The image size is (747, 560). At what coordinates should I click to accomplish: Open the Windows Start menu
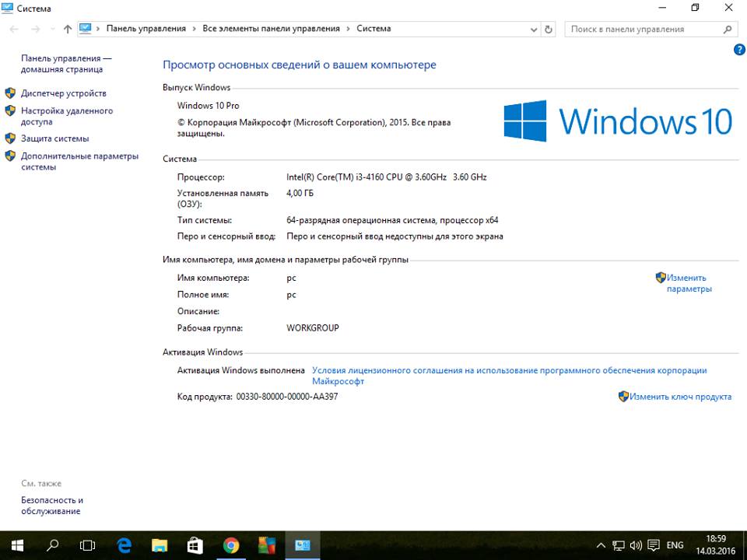tap(17, 545)
